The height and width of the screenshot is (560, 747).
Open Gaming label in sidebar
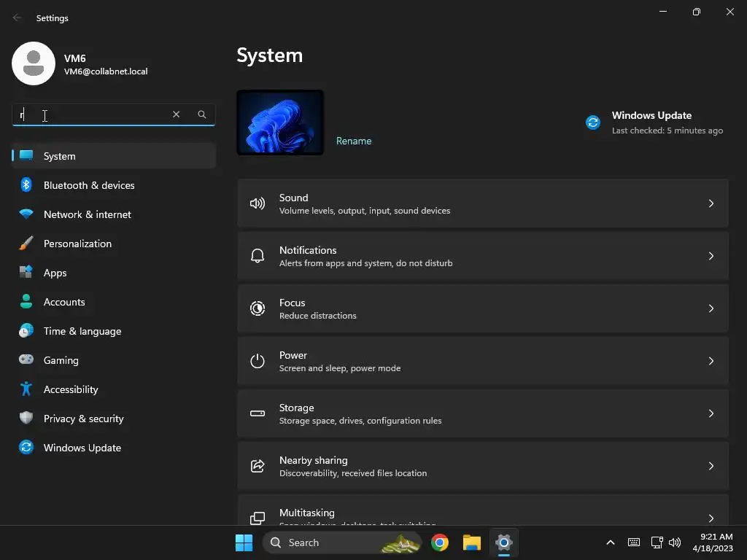[61, 360]
